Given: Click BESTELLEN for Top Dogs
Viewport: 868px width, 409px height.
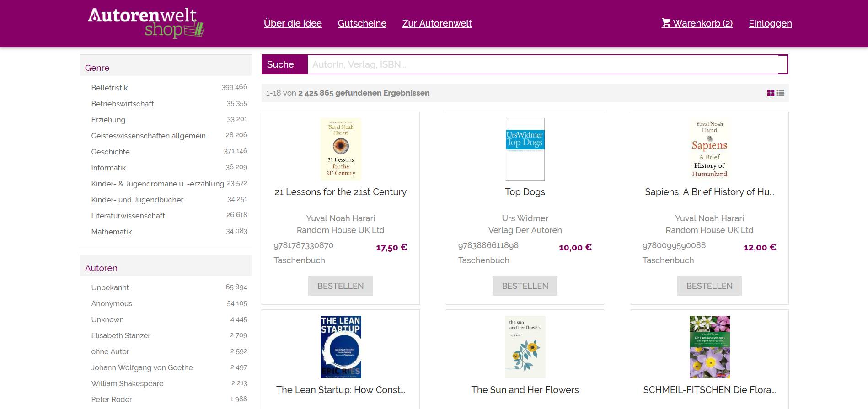Looking at the screenshot, I should point(525,286).
